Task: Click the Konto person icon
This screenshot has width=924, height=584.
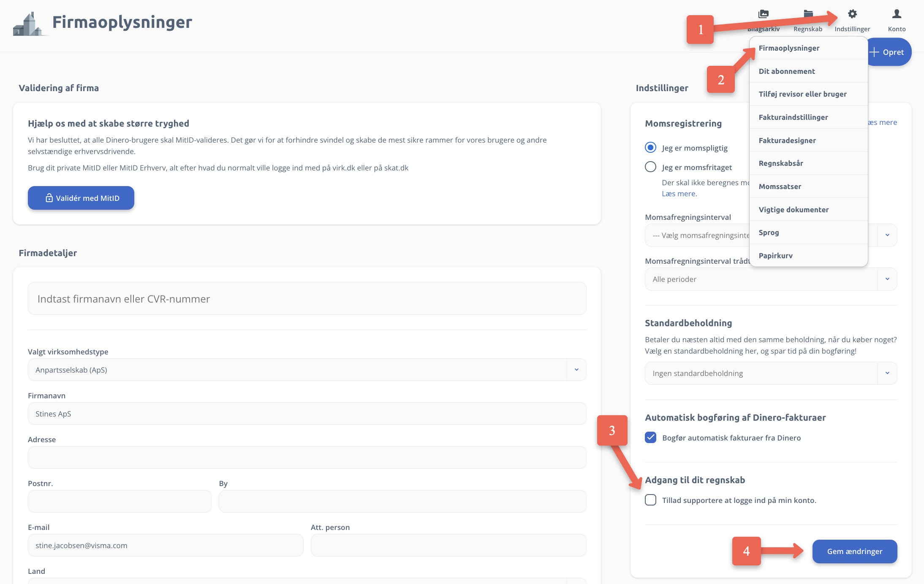Action: coord(897,14)
